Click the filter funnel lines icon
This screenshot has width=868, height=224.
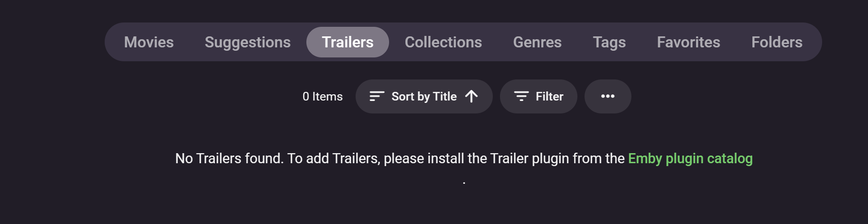[521, 97]
